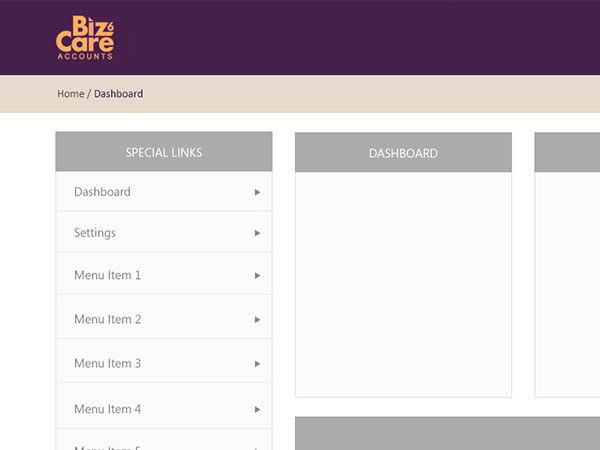Select Settings from the sidebar menu
Image resolution: width=600 pixels, height=450 pixels.
tap(95, 233)
